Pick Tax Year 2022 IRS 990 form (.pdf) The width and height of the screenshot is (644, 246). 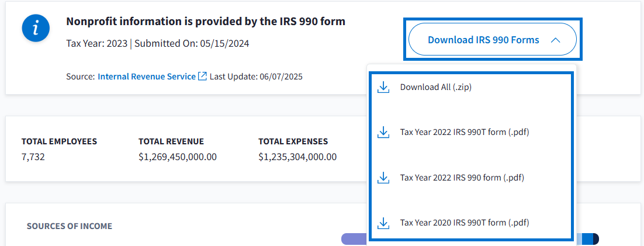pos(462,178)
